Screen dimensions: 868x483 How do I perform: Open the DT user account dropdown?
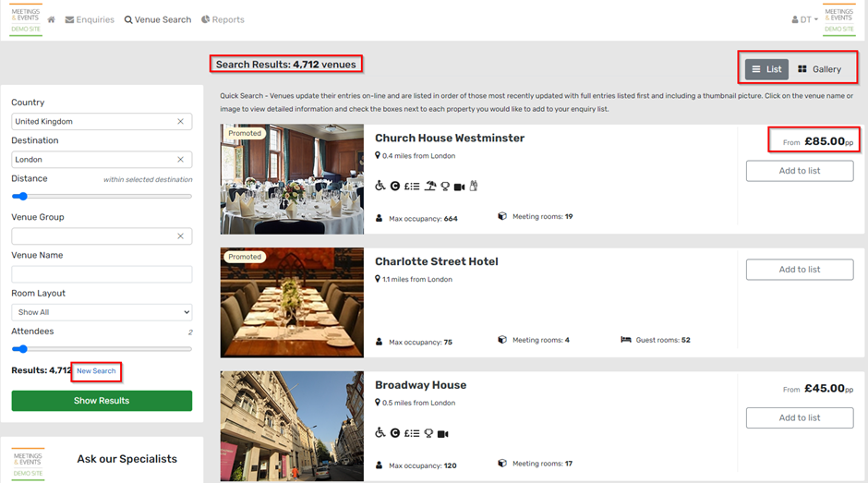804,20
